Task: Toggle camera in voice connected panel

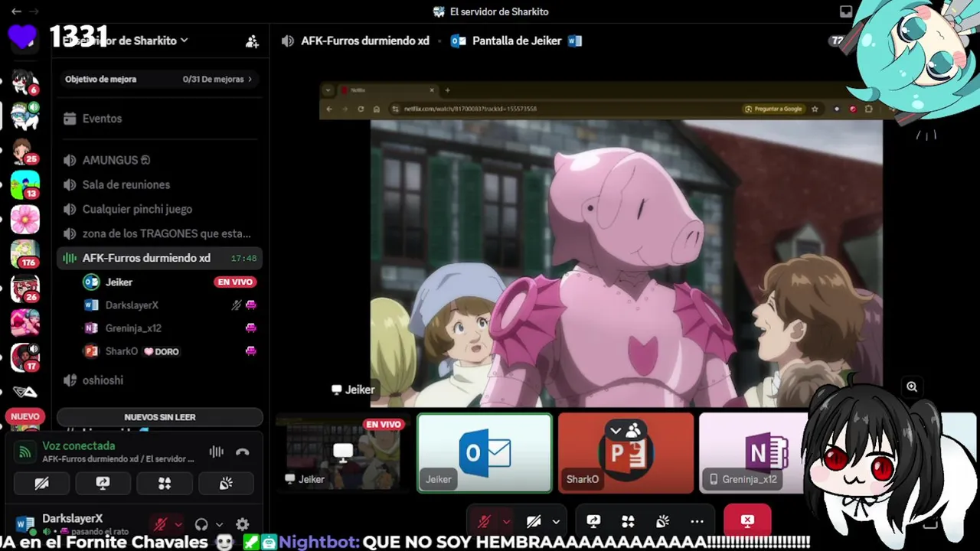Action: (42, 483)
